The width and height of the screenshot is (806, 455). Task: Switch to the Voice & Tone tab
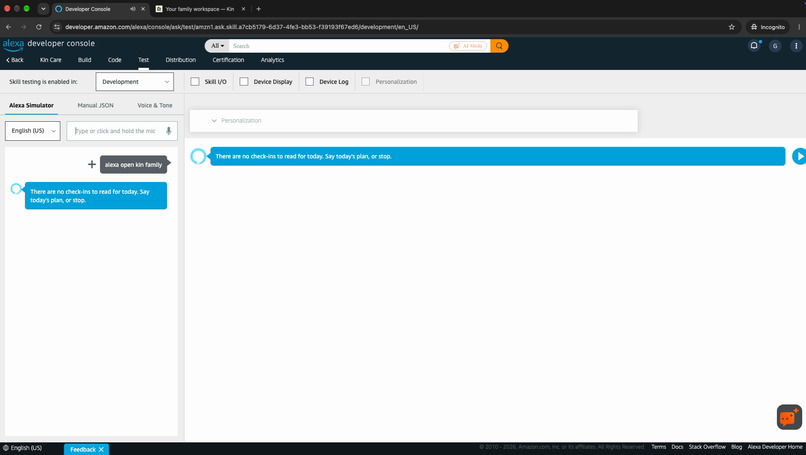(155, 105)
